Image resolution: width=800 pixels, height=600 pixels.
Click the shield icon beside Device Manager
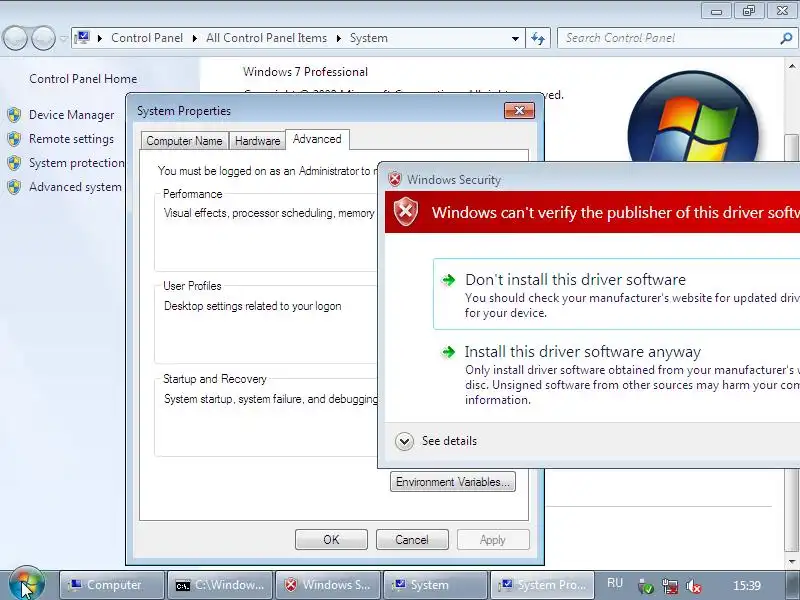coord(14,115)
